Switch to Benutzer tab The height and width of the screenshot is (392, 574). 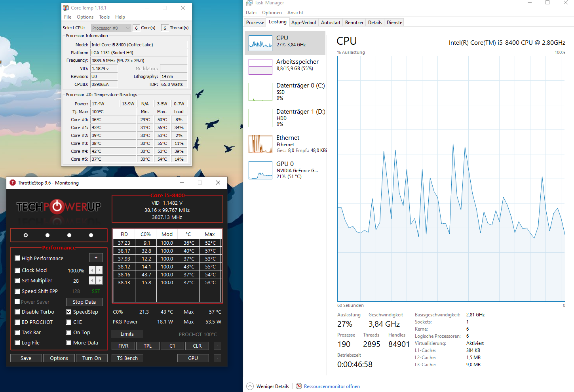pos(354,23)
